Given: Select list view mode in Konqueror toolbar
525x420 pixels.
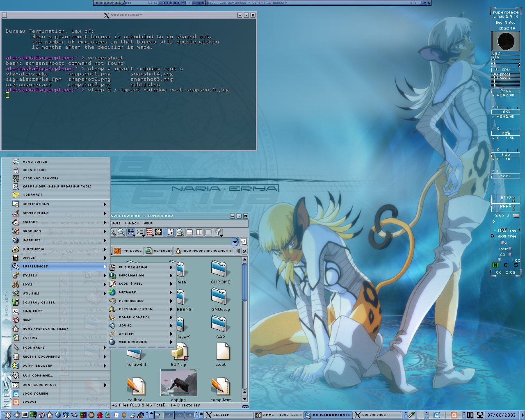Looking at the screenshot, I should (x=140, y=232).
